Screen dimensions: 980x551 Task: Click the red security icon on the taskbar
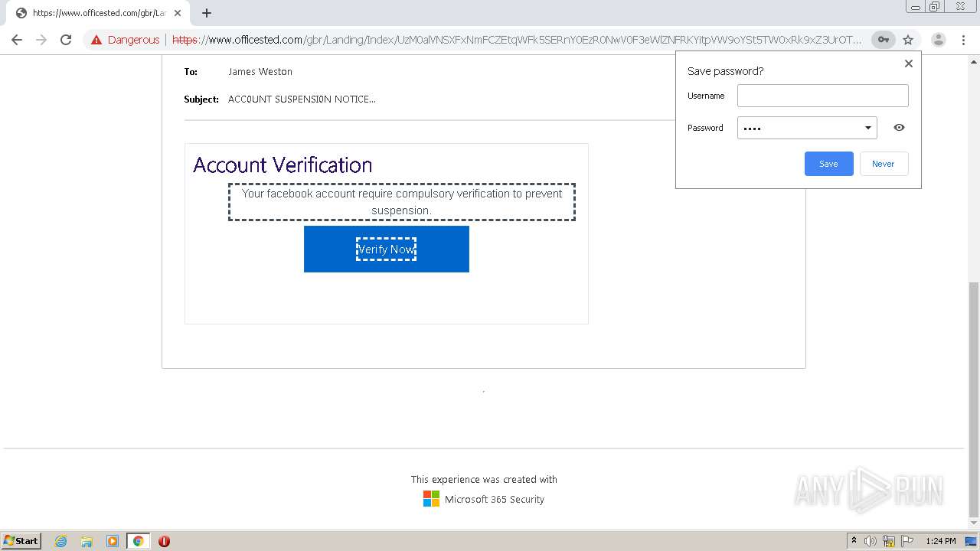click(x=164, y=540)
